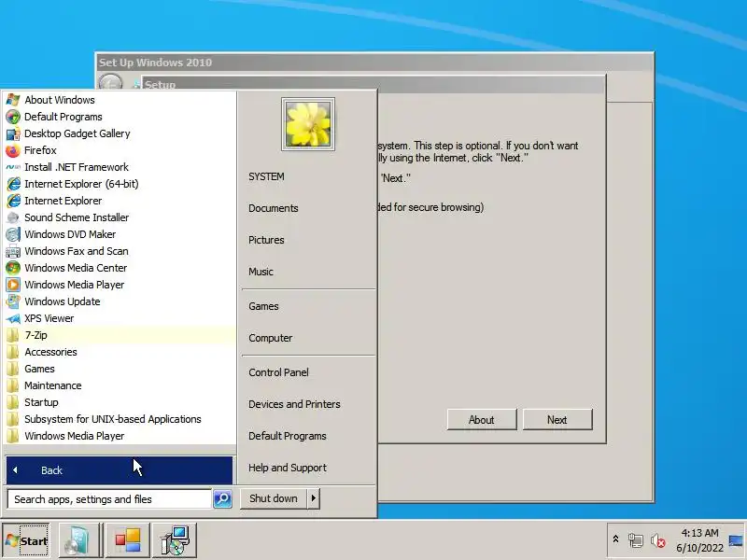
Task: Open Control Panel
Action: coord(278,372)
